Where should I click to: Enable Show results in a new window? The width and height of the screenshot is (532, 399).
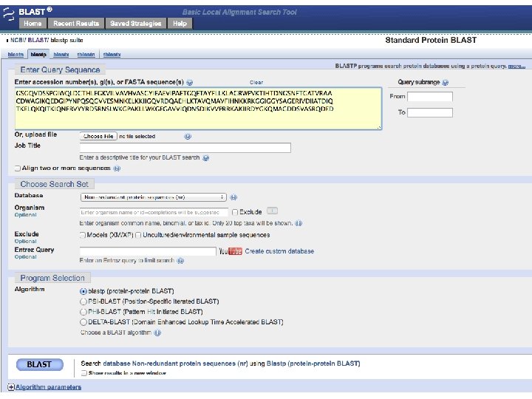[x=83, y=373]
